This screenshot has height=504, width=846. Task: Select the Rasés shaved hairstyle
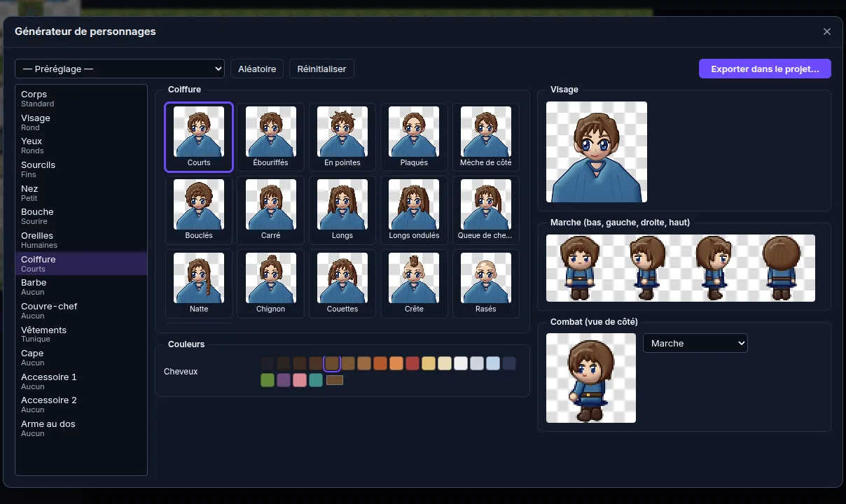tap(486, 283)
